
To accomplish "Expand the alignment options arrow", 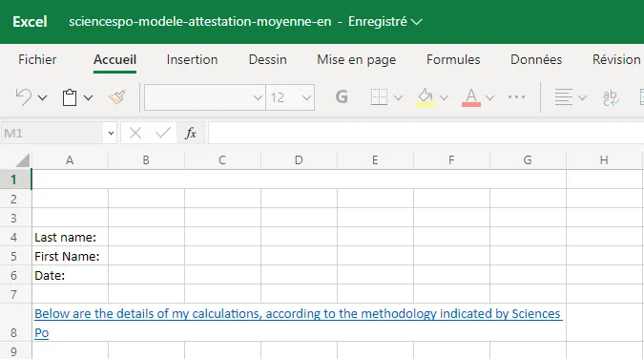I will pos(582,98).
